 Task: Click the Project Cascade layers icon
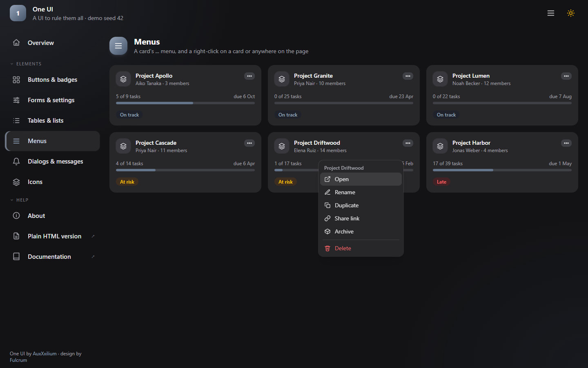[123, 146]
